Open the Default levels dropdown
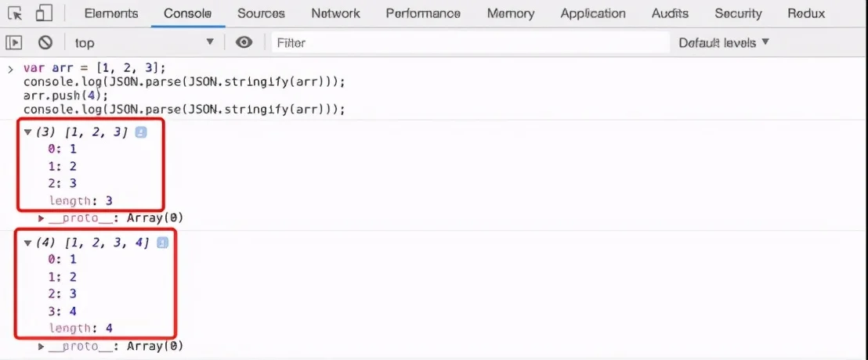The image size is (868, 360). tap(724, 42)
